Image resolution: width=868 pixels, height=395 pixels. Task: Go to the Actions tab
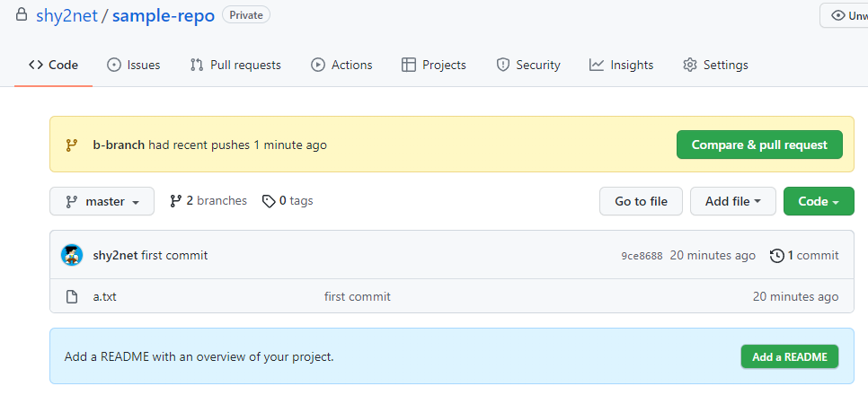(x=341, y=66)
